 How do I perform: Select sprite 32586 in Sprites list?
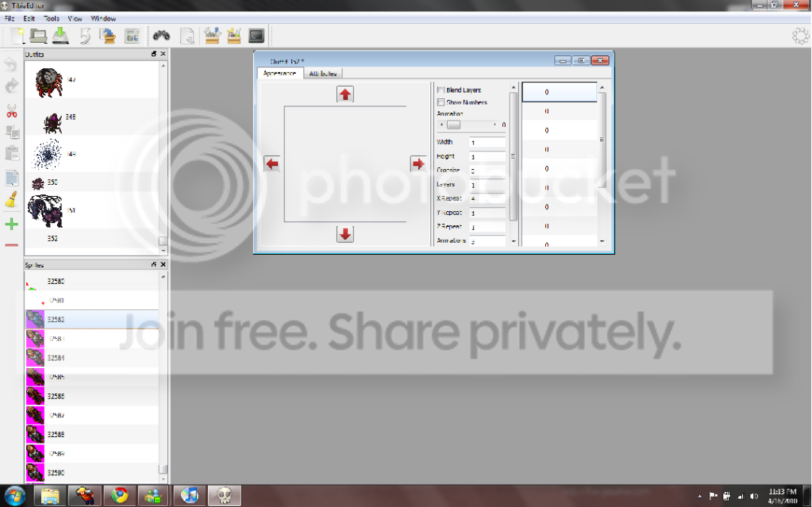91,396
